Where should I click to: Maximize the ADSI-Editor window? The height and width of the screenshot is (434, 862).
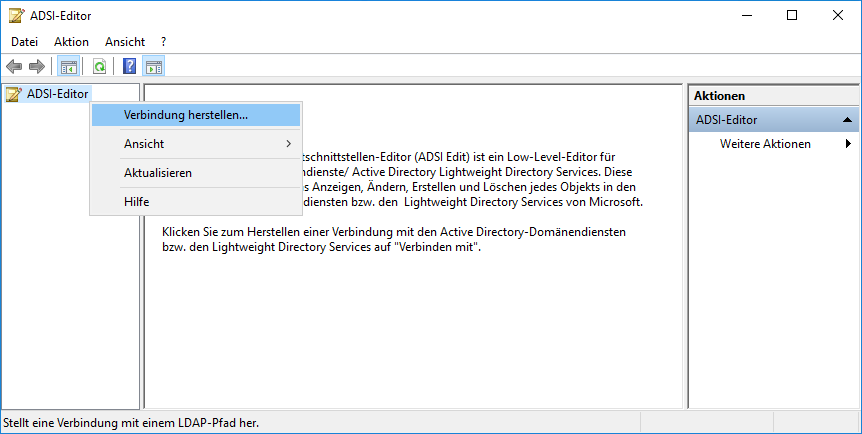[792, 16]
